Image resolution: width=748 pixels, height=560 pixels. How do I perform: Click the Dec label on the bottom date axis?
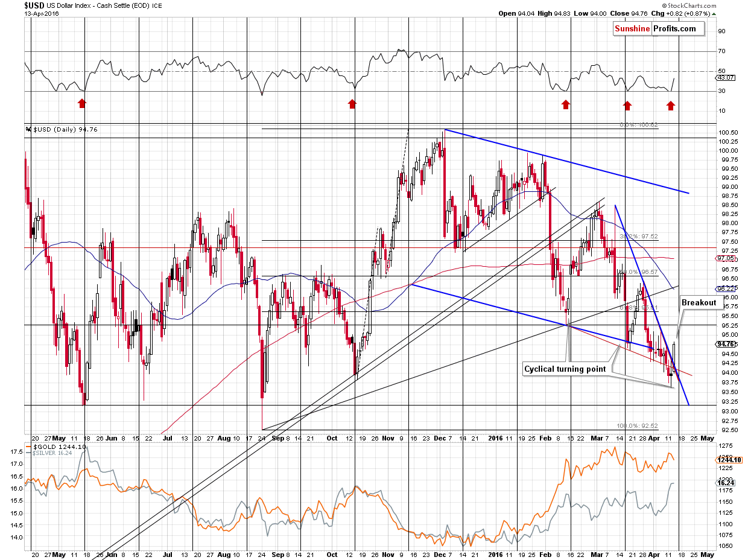pyautogui.click(x=442, y=553)
